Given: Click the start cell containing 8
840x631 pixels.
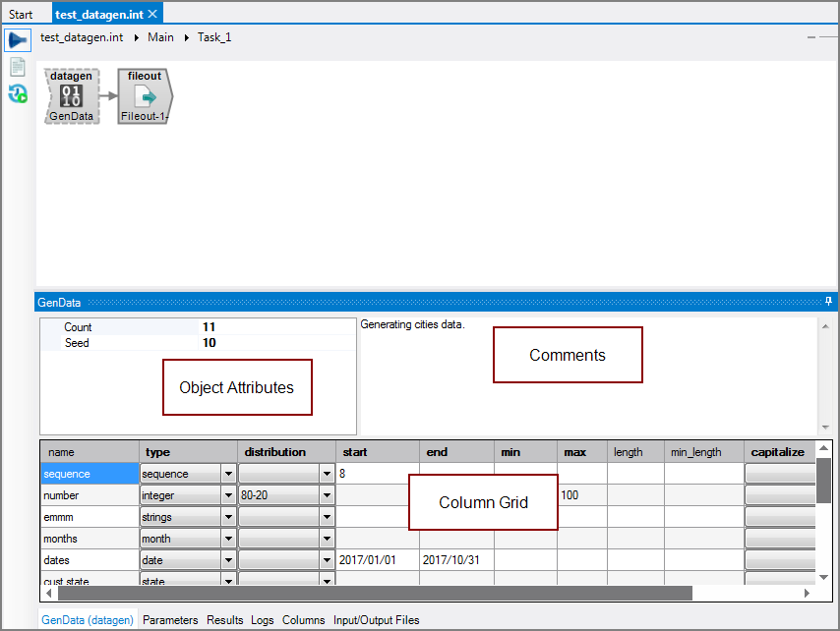Looking at the screenshot, I should point(377,474).
